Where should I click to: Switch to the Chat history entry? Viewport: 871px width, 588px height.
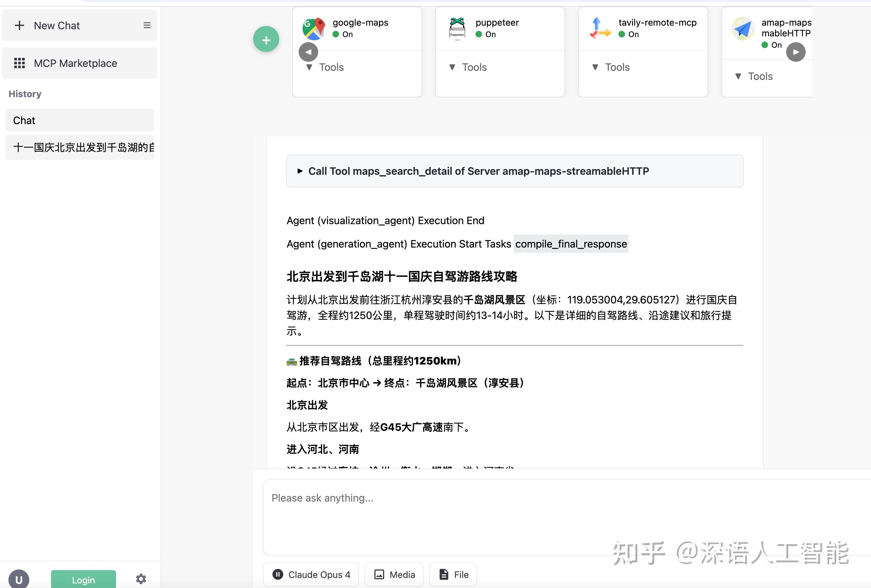click(x=79, y=120)
